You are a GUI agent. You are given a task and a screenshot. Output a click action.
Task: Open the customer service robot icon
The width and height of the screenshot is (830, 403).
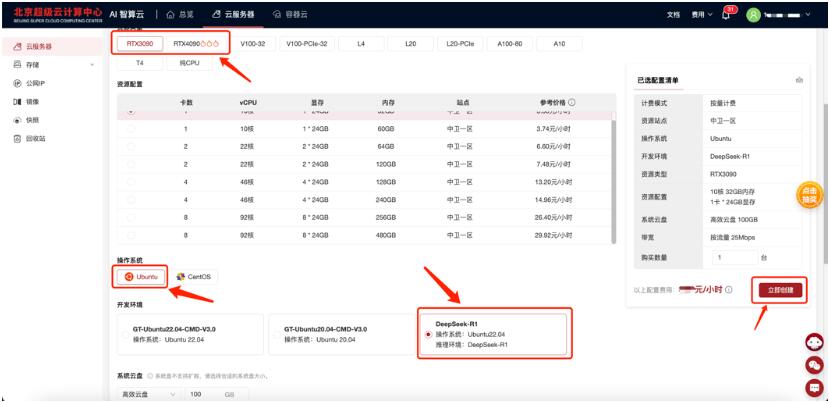tap(814, 342)
